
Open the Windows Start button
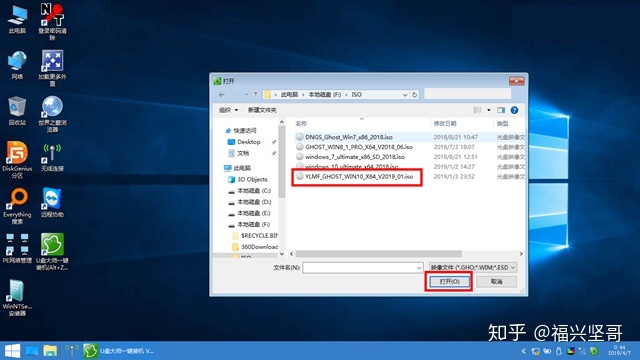click(x=12, y=351)
